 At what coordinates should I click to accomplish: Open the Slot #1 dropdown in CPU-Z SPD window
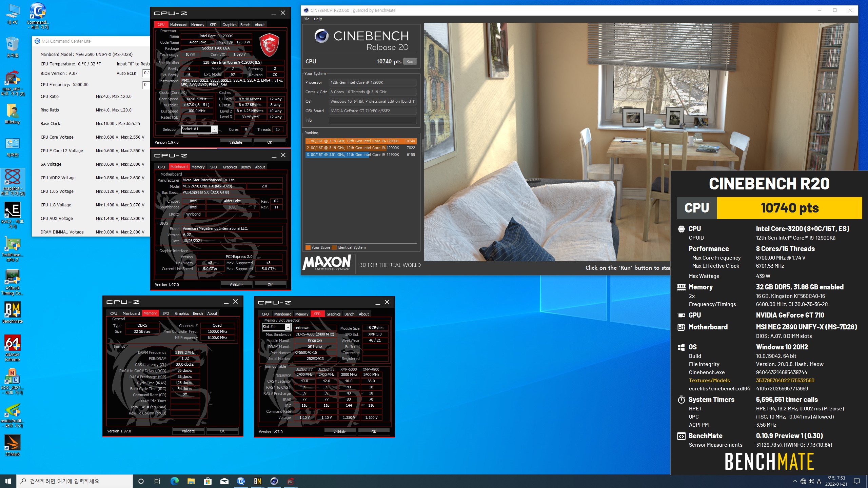[x=276, y=327]
